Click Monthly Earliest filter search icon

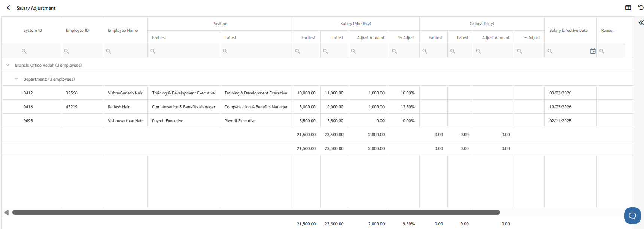pos(297,51)
